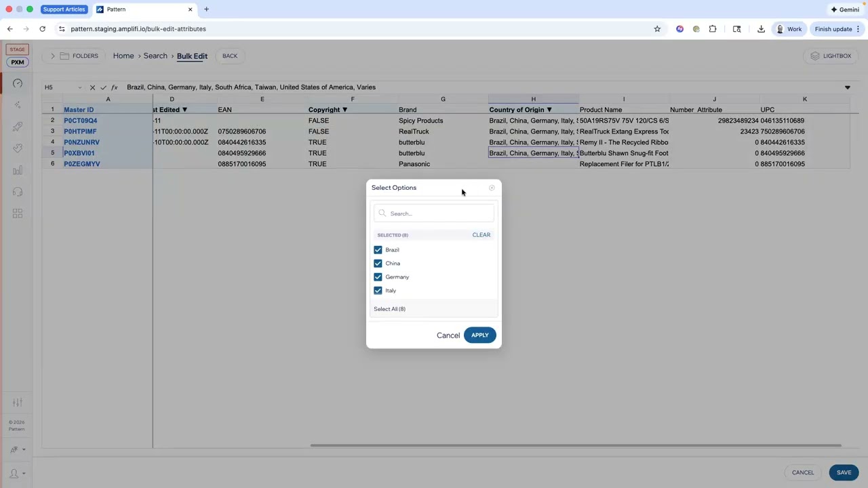
Task: Open the handshake icon in left sidebar
Action: click(18, 148)
